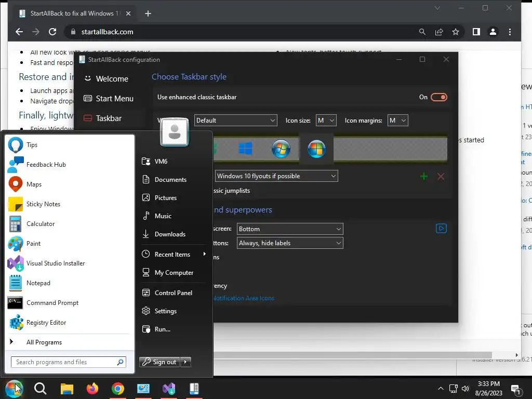Click the user account picture in Start menu
532x399 pixels.
(x=175, y=132)
